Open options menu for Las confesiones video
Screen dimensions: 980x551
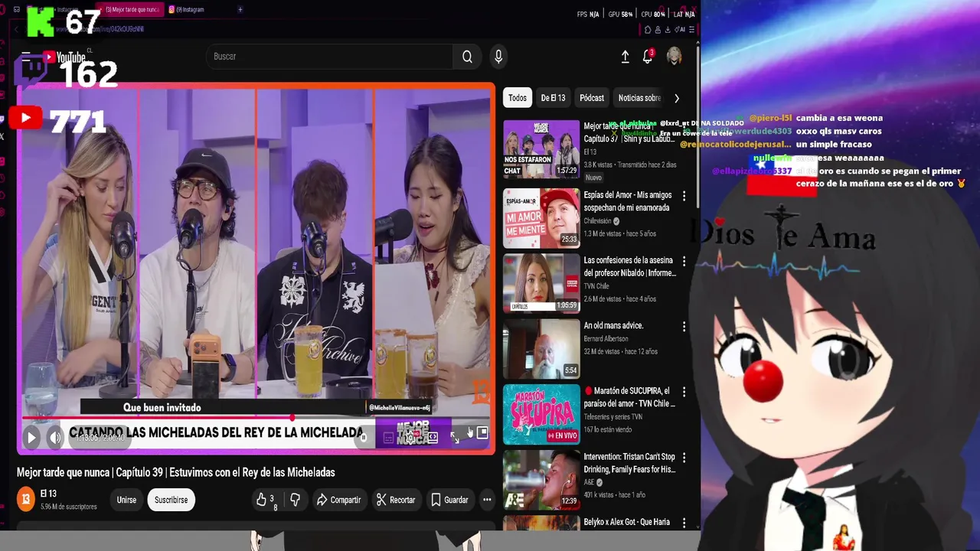pyautogui.click(x=684, y=261)
